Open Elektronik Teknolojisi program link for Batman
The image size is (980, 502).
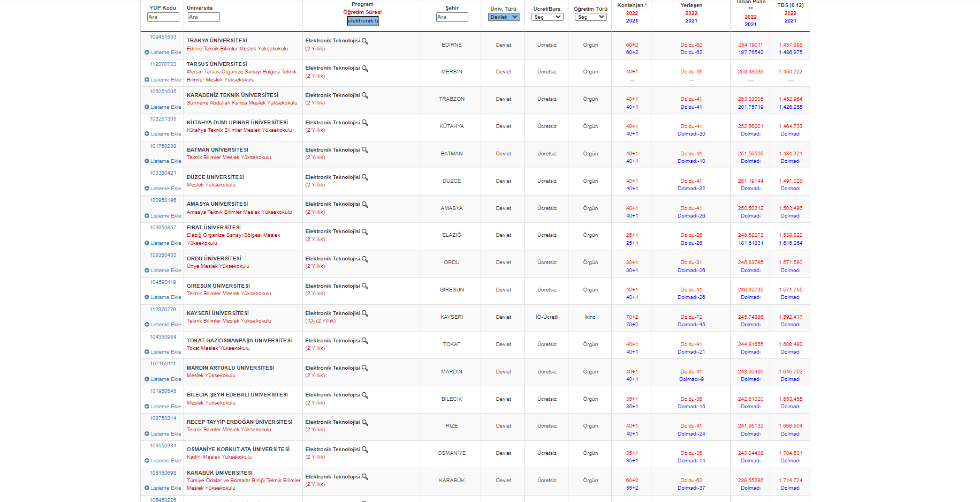333,150
